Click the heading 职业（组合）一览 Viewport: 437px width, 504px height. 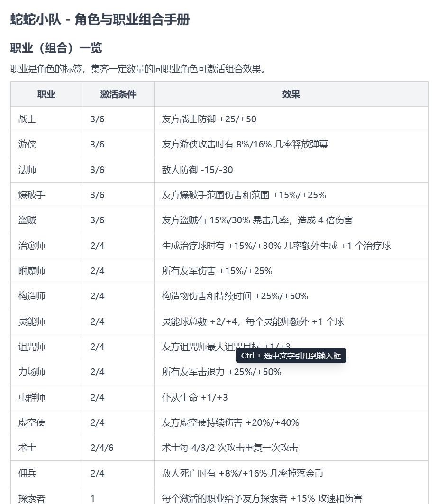[x=56, y=48]
